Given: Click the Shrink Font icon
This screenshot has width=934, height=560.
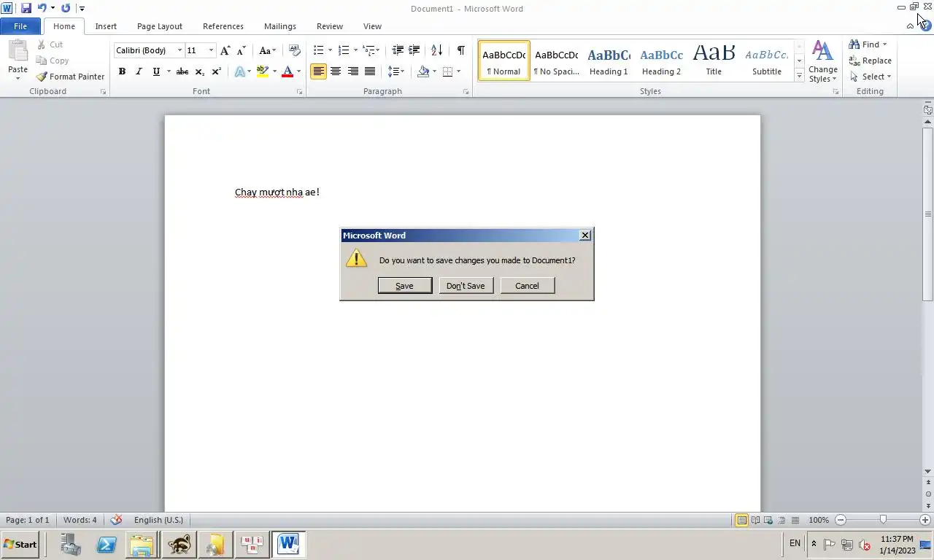Looking at the screenshot, I should click(x=242, y=50).
